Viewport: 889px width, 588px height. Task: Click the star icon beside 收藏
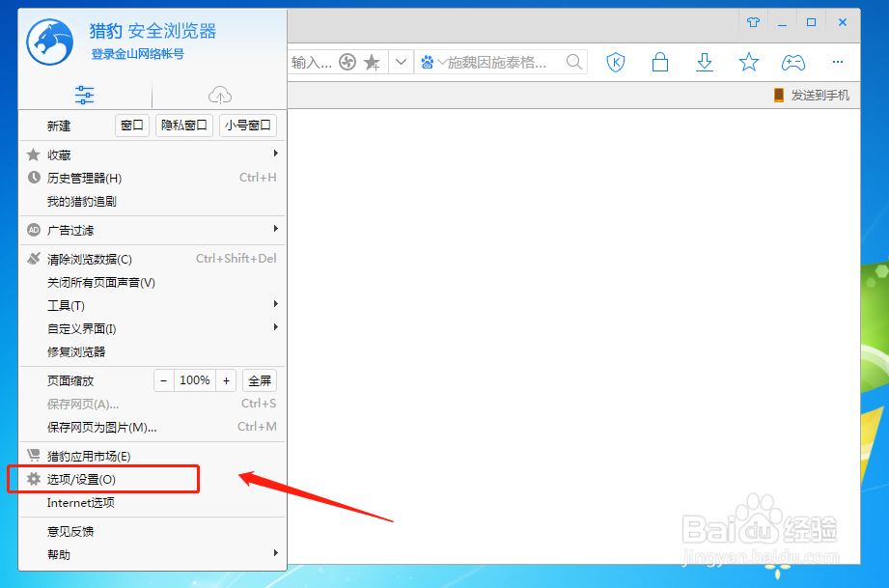coord(34,154)
